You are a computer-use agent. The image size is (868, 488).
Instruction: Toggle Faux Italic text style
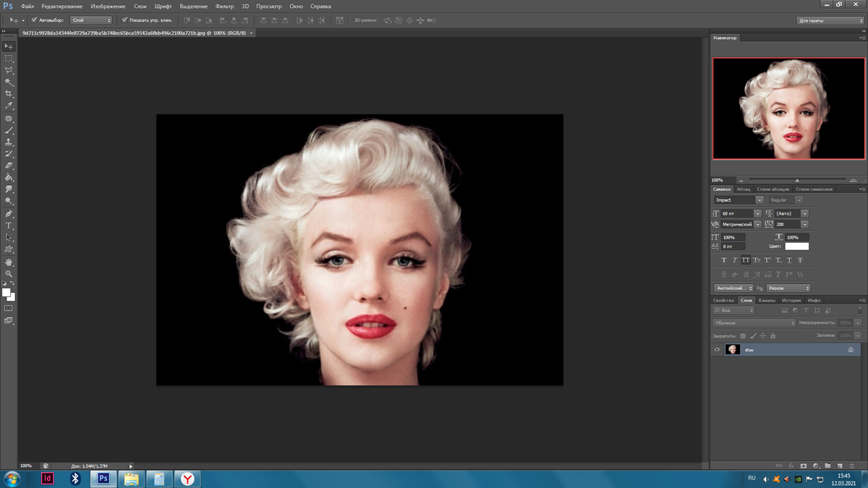[x=735, y=260]
